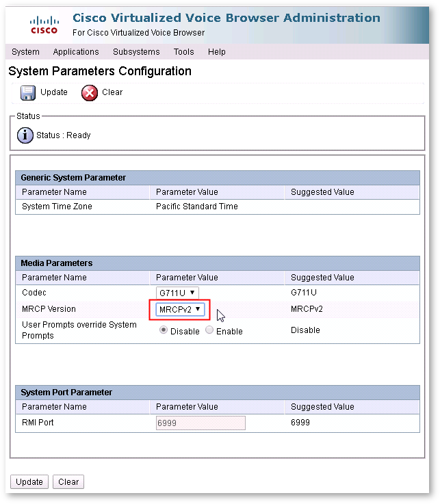Click the 'MRCP Version' parameter label
Screen dimensions: 440x504
click(x=49, y=309)
